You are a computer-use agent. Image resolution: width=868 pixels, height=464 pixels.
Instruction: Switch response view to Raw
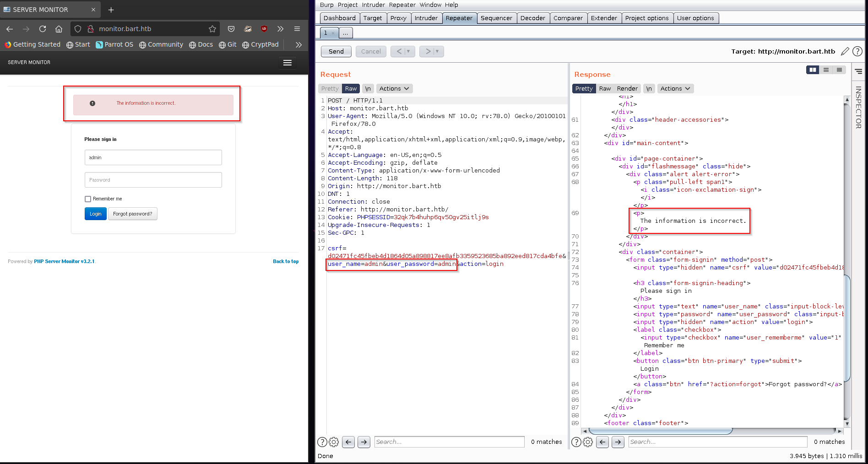pos(605,89)
